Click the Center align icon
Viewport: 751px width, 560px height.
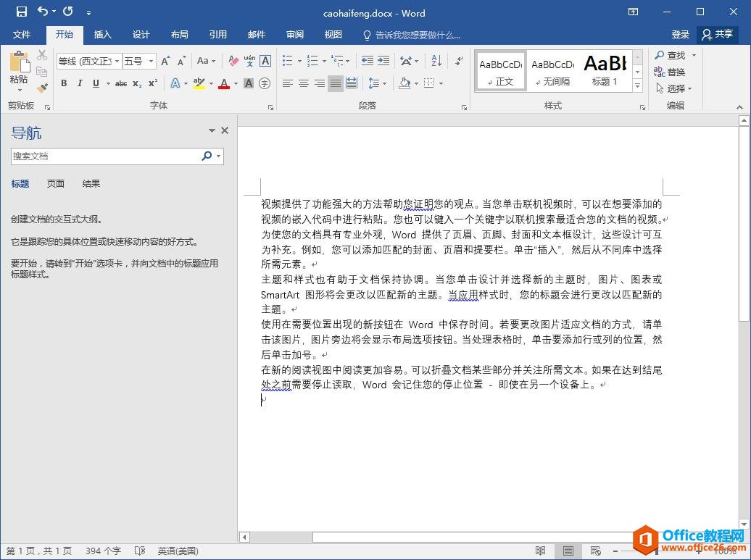click(x=304, y=83)
